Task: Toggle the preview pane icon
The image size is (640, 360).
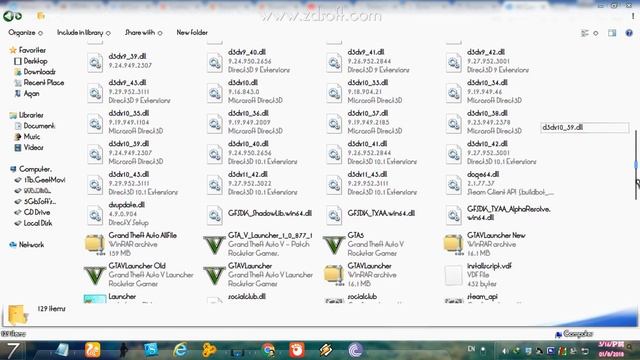Action: pyautogui.click(x=612, y=33)
